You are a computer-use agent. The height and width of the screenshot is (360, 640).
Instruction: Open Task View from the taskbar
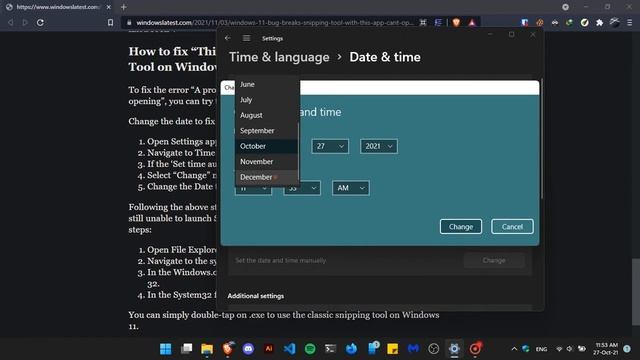[187, 349]
